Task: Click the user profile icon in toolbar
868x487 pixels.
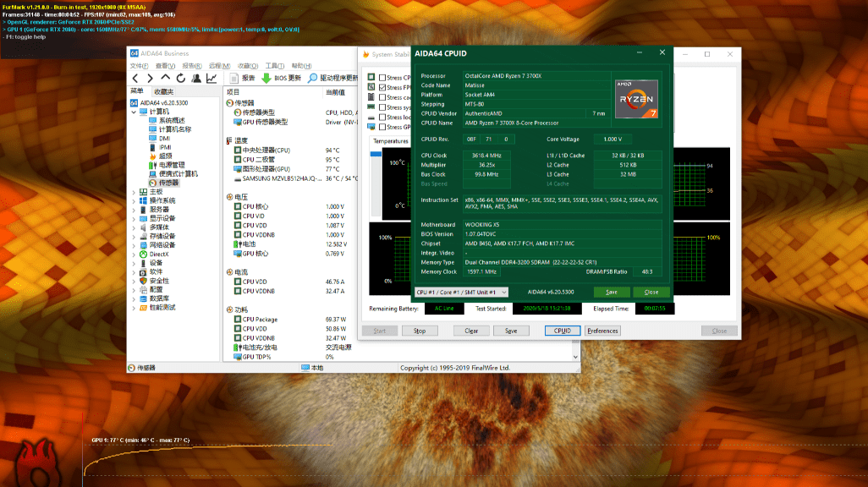Action: pyautogui.click(x=196, y=78)
